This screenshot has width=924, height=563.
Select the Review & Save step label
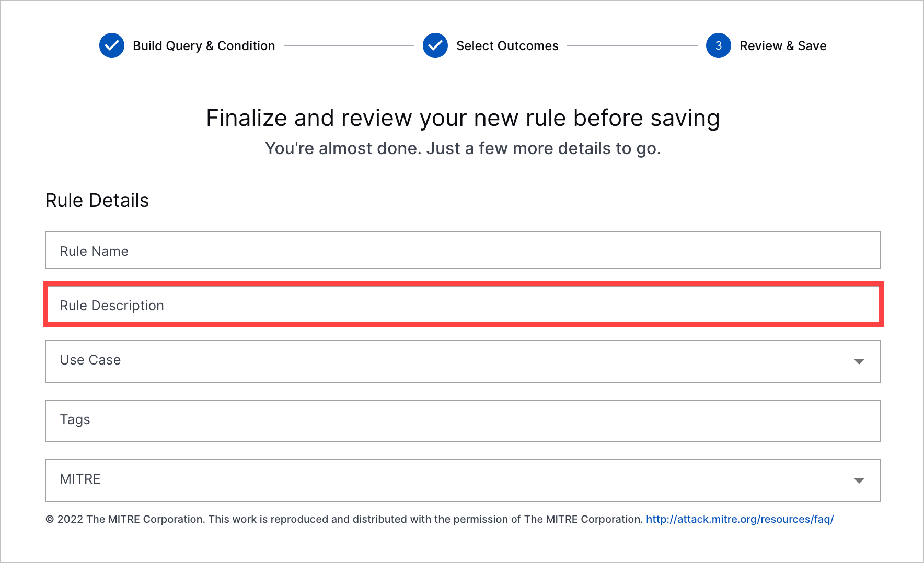(x=783, y=46)
